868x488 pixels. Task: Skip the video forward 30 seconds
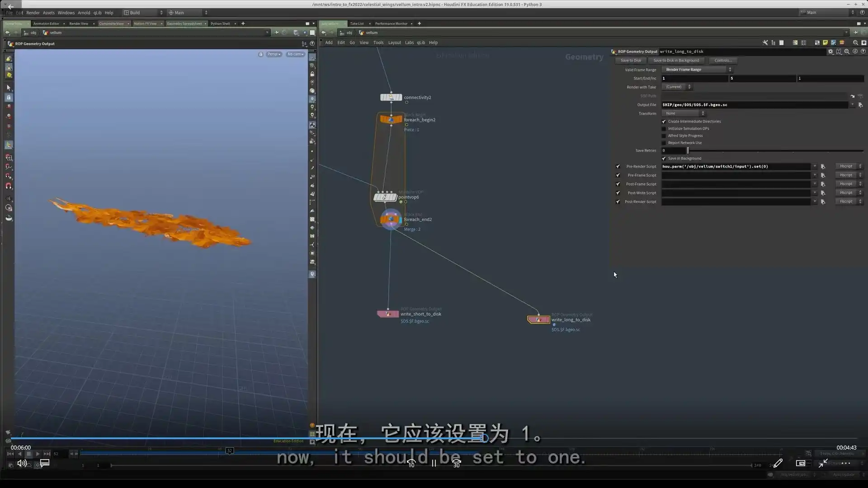(x=457, y=463)
